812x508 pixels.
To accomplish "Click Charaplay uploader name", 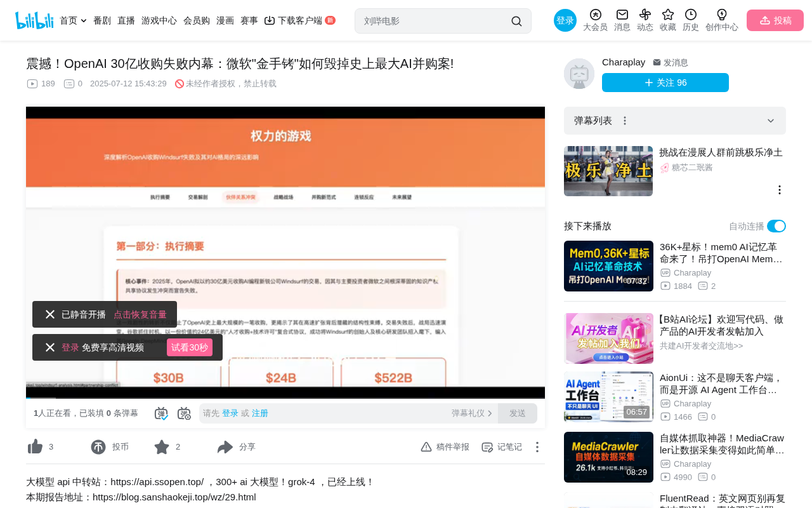I will [624, 62].
